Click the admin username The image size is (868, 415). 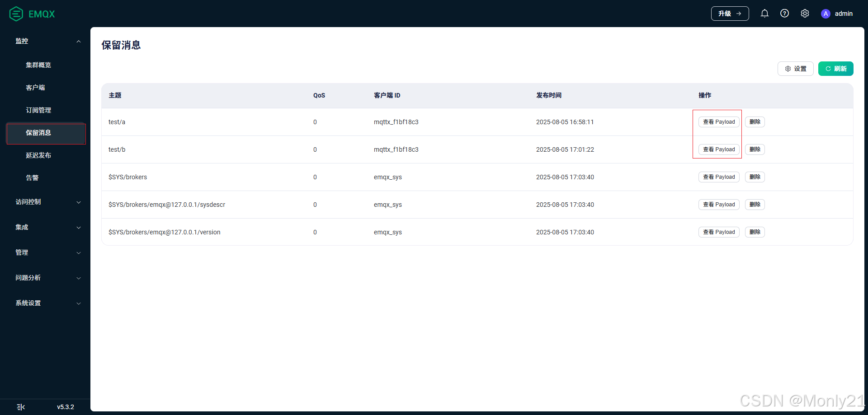pos(844,14)
